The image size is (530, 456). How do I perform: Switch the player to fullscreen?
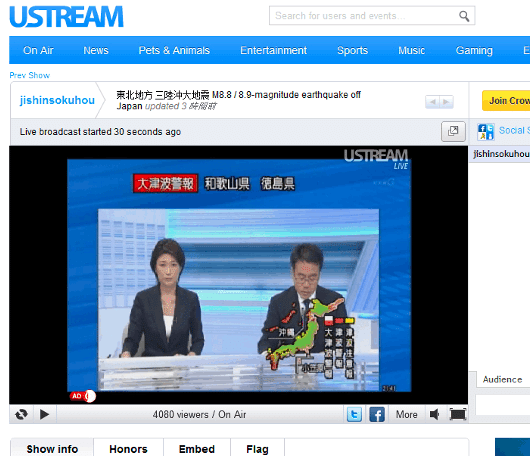tap(458, 414)
